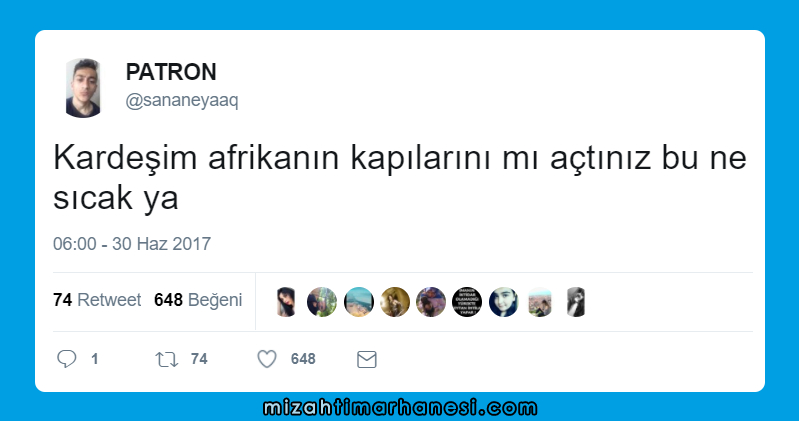View the list of 74 Retweet
This screenshot has width=799, height=421.
click(x=97, y=300)
